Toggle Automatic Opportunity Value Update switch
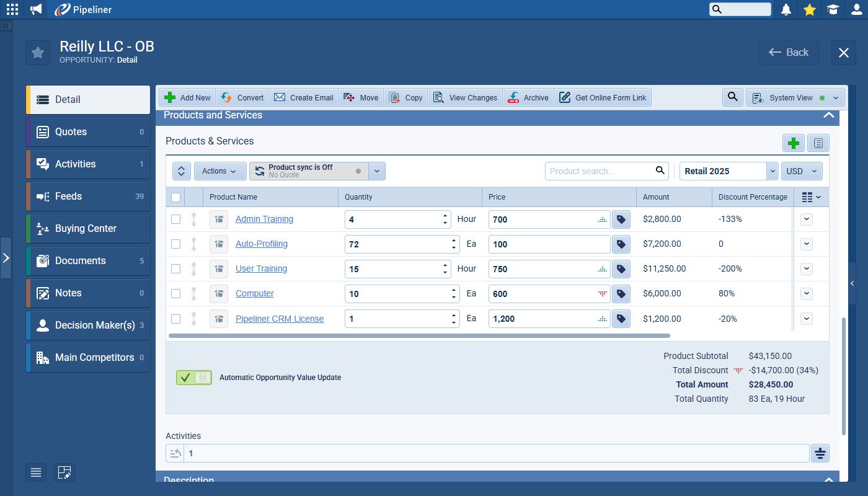 click(x=193, y=378)
